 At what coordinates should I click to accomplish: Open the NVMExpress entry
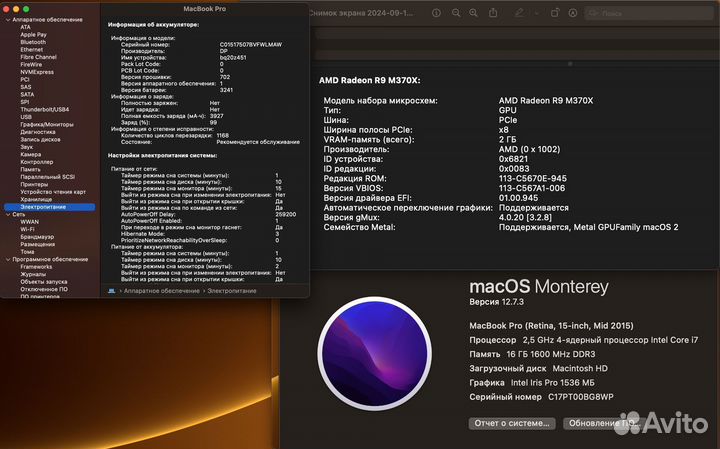click(x=37, y=72)
